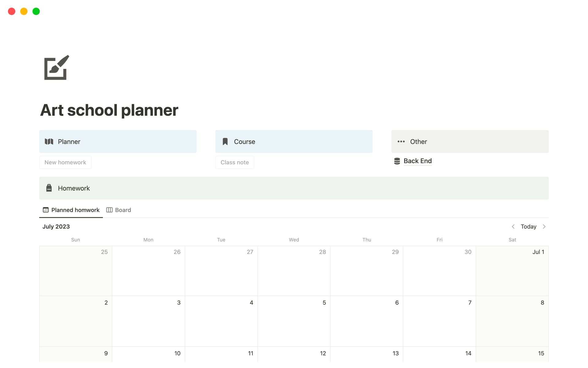Select the Jul 1 calendar cell
The image size is (588, 368).
[x=512, y=271]
